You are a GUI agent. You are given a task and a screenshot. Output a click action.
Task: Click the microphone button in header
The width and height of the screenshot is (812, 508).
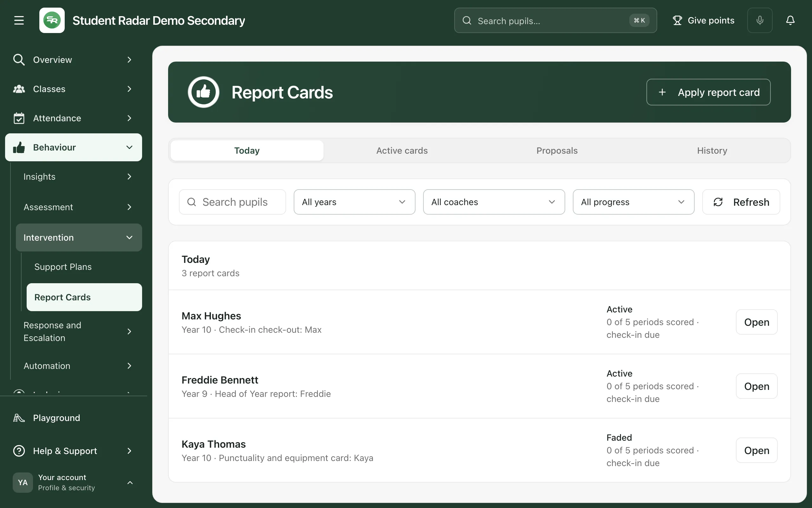click(x=760, y=21)
